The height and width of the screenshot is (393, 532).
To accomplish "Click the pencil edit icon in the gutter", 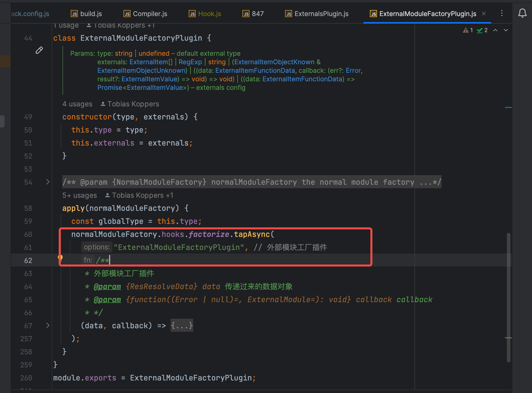I will coord(39,50).
